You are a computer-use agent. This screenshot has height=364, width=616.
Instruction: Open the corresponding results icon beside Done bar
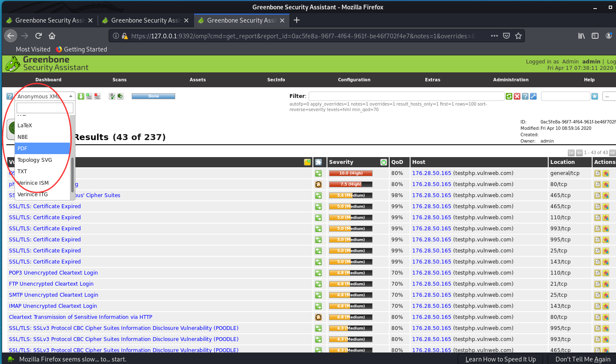(x=120, y=96)
